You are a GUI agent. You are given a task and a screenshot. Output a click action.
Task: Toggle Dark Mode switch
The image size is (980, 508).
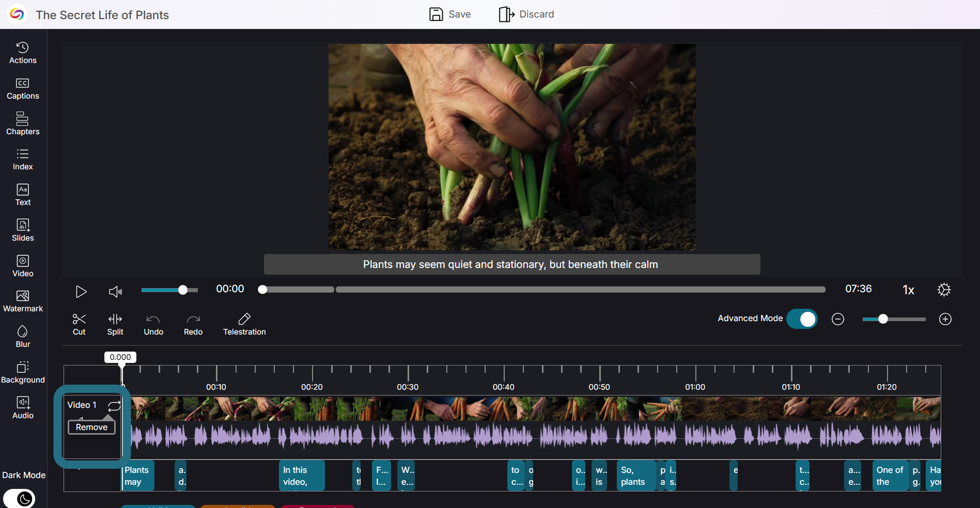click(19, 498)
